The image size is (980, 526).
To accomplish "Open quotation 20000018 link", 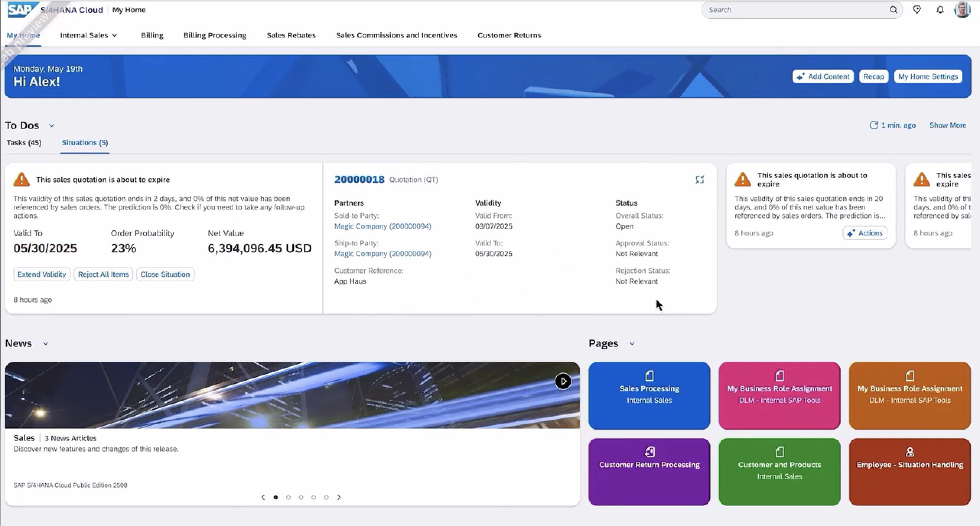I will [x=359, y=179].
